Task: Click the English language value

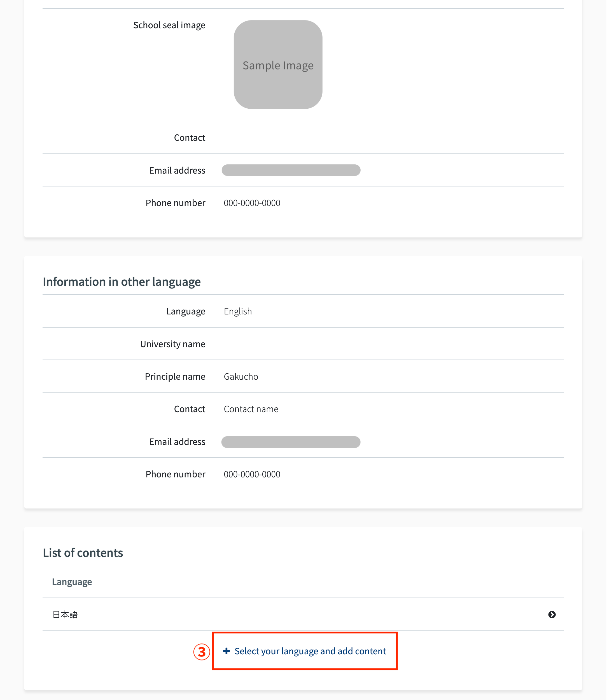Action: [238, 311]
